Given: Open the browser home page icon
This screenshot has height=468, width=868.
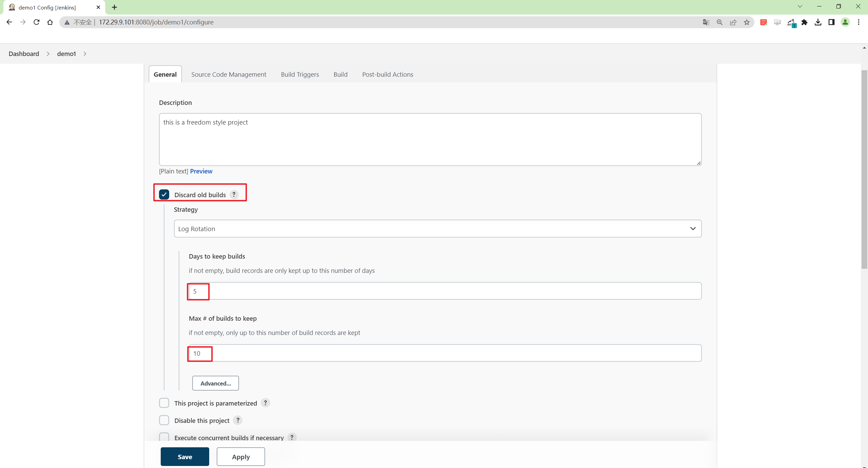Looking at the screenshot, I should (x=50, y=22).
